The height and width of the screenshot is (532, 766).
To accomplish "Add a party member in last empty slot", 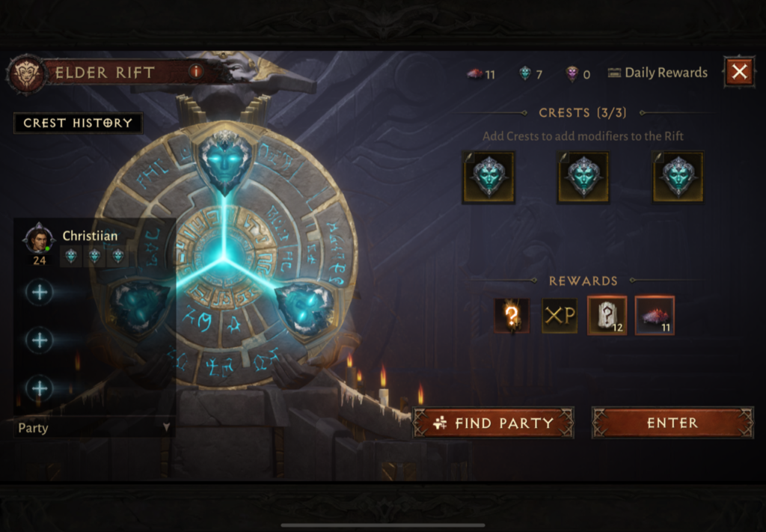I will (40, 388).
